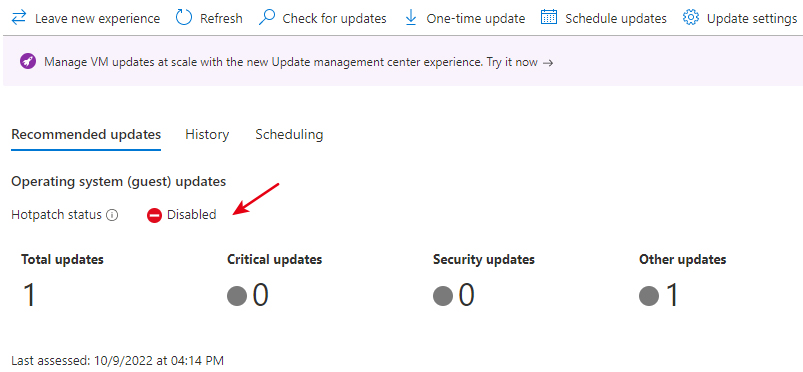Click the Check for updates label
This screenshot has height=372, width=803.
(x=334, y=19)
